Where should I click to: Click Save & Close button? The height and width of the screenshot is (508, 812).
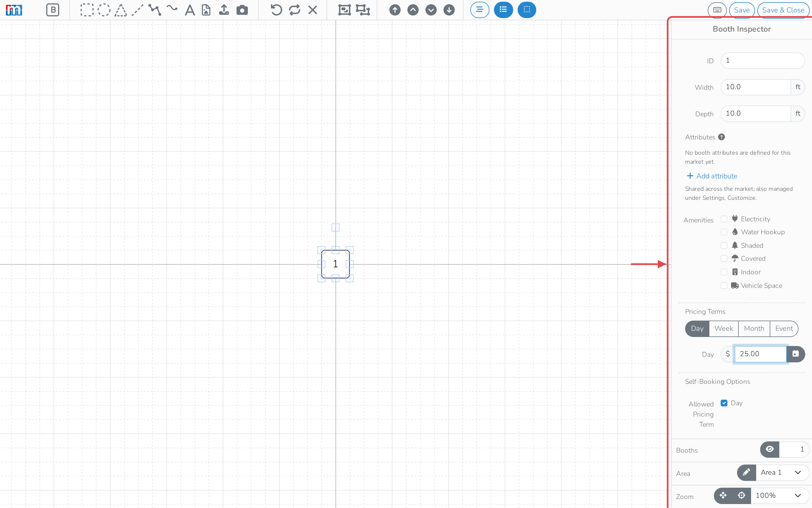[x=783, y=10]
